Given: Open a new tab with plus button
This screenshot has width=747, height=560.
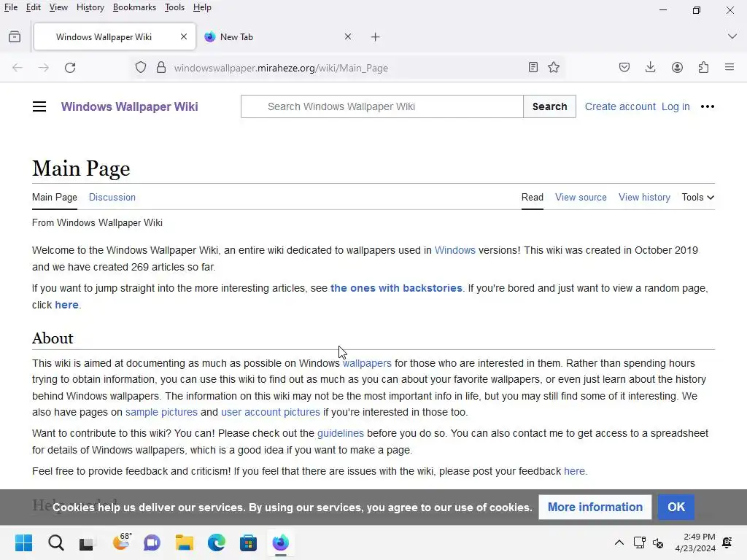Looking at the screenshot, I should [x=376, y=37].
